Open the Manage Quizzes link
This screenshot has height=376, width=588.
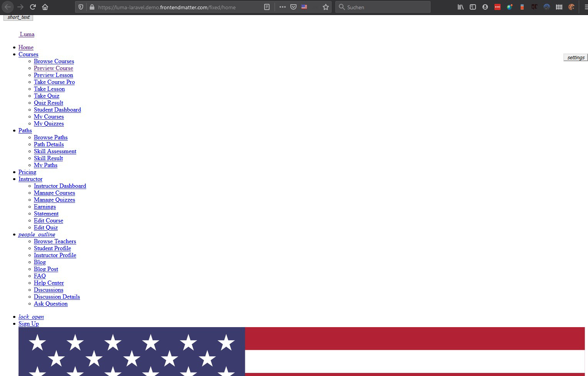[54, 200]
